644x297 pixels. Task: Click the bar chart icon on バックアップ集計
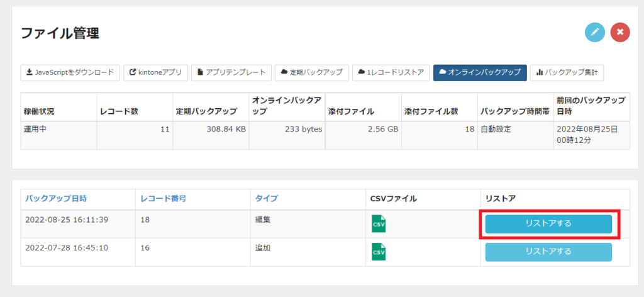(539, 73)
